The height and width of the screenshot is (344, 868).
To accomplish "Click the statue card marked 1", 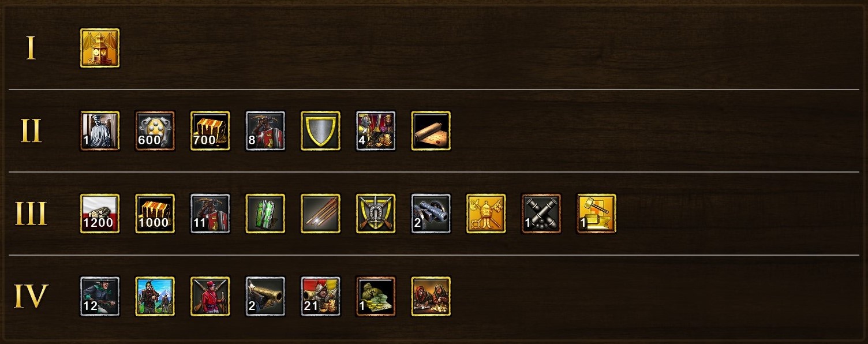I will coord(100,131).
